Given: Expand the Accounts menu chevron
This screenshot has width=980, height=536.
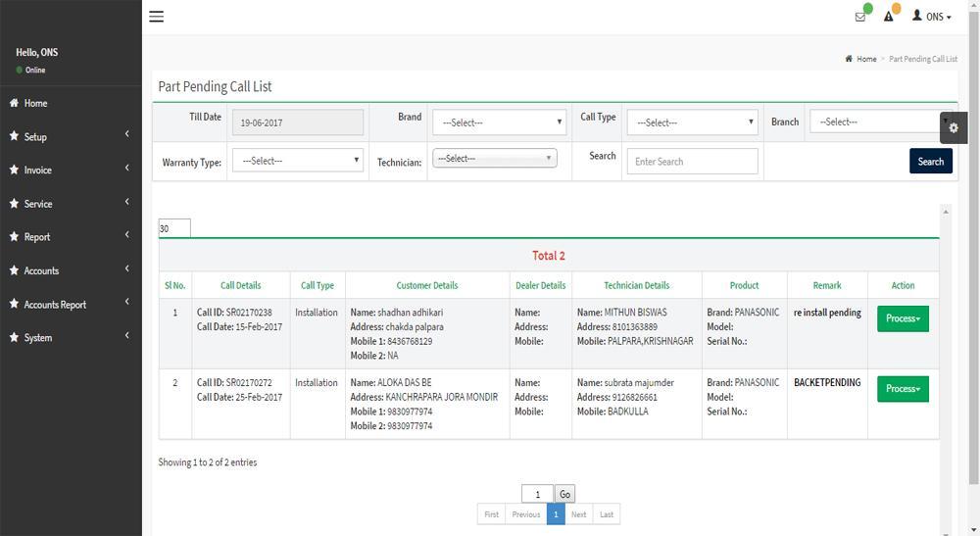Looking at the screenshot, I should (x=126, y=268).
